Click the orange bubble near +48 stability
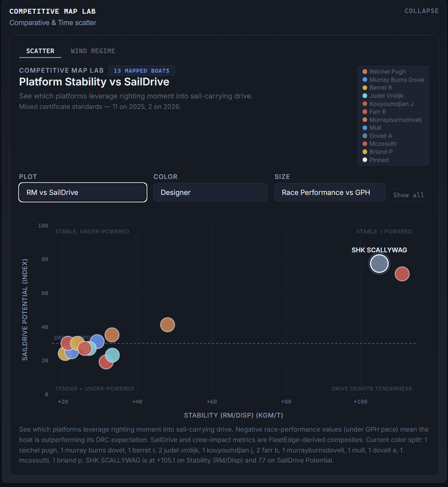 coord(168,325)
